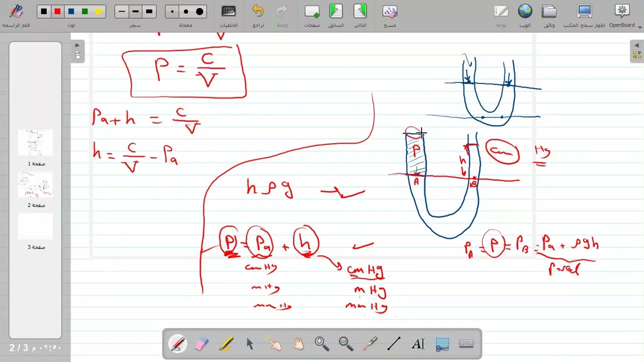Image resolution: width=644 pixels, height=362 pixels.
Task: Select the yellow pen color
Action: 99,12
